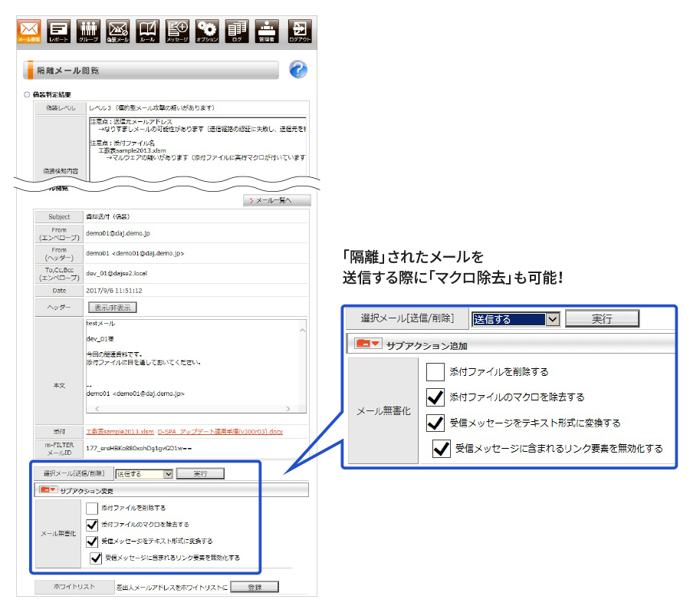Open the オプション gears icon

(x=207, y=30)
